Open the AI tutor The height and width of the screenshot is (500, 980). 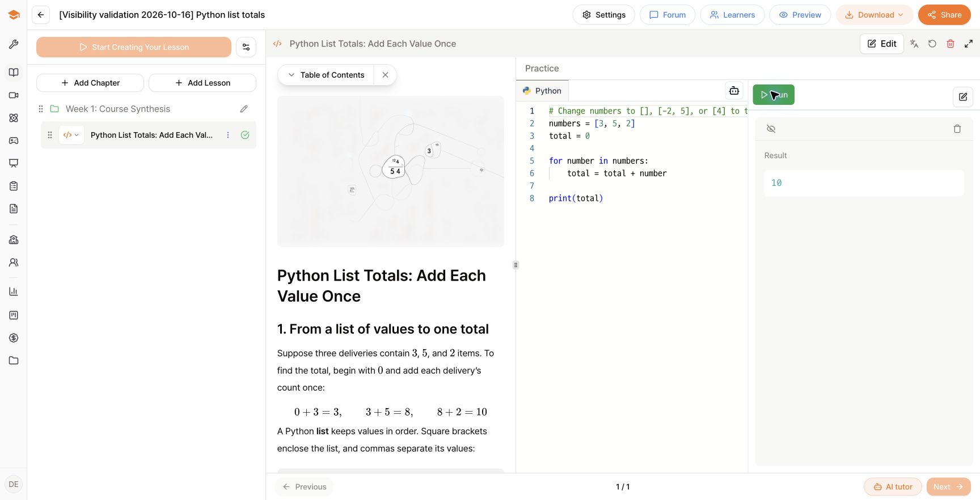[893, 487]
